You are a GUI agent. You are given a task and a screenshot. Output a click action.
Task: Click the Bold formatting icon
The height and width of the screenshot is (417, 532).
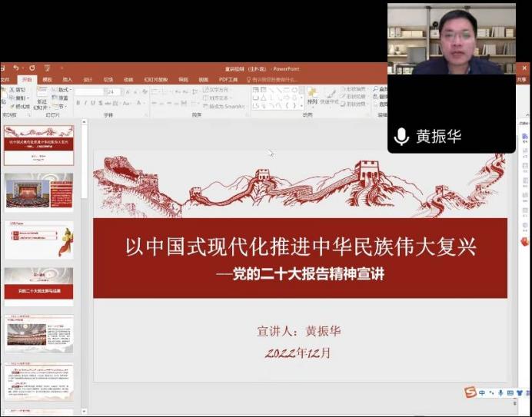78,103
